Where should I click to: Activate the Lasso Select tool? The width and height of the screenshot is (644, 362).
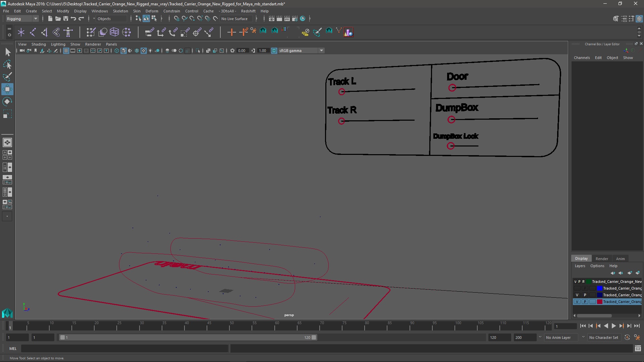7,64
